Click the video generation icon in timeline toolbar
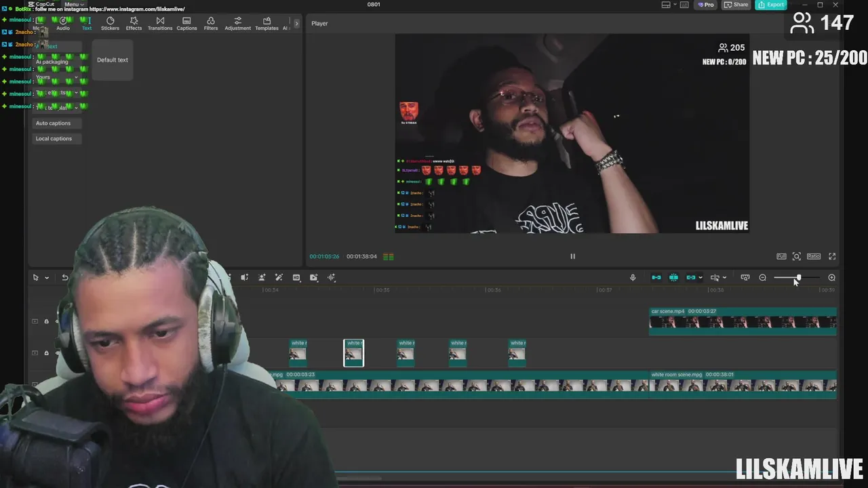 coord(314,277)
